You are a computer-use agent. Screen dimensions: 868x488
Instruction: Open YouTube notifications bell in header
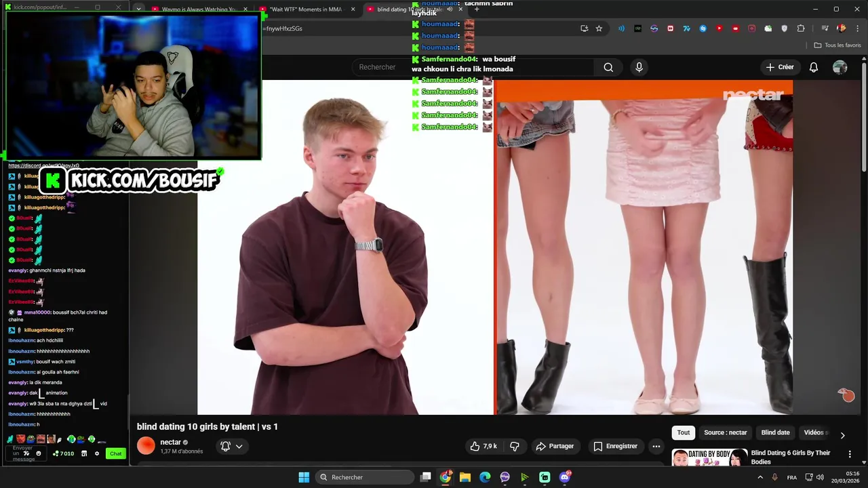pyautogui.click(x=814, y=67)
